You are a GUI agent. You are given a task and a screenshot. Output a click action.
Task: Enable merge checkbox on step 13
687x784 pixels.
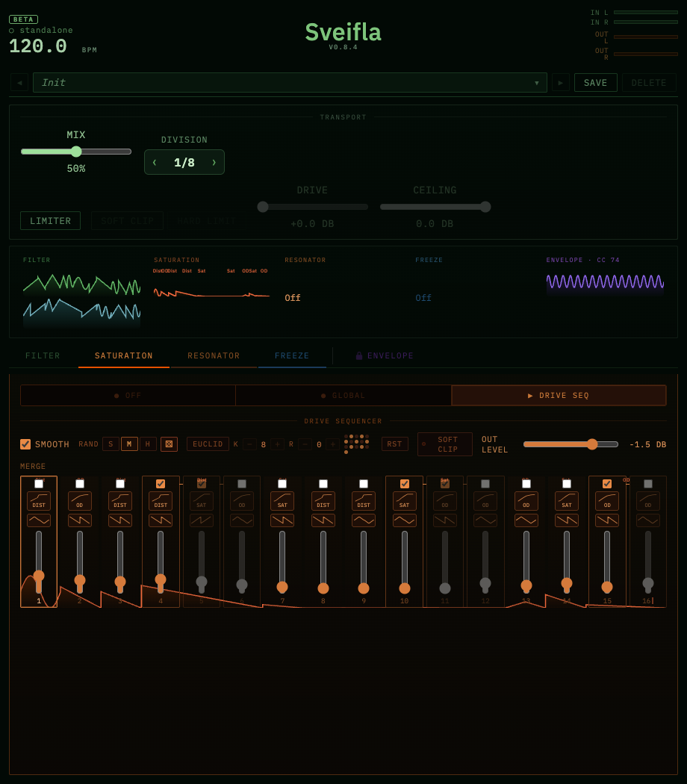coord(526,484)
